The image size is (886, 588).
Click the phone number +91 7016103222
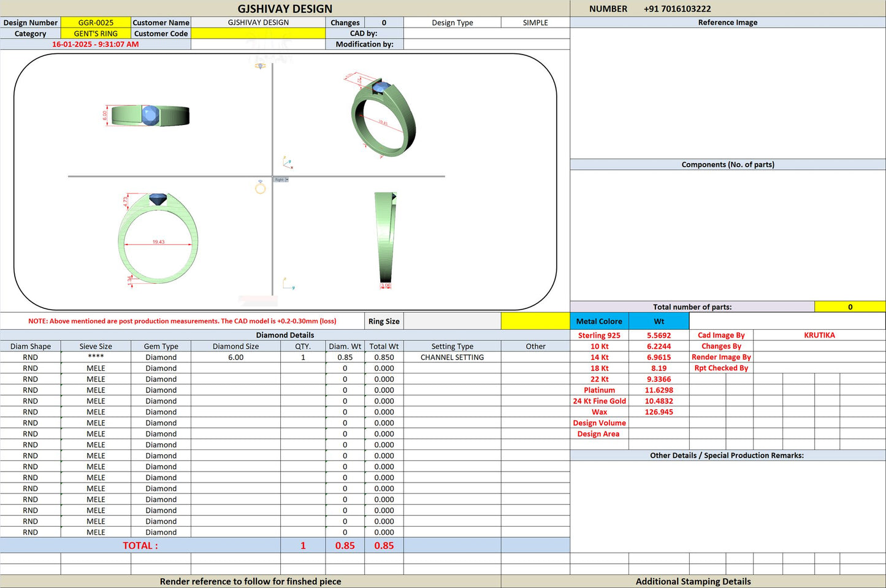(x=678, y=9)
